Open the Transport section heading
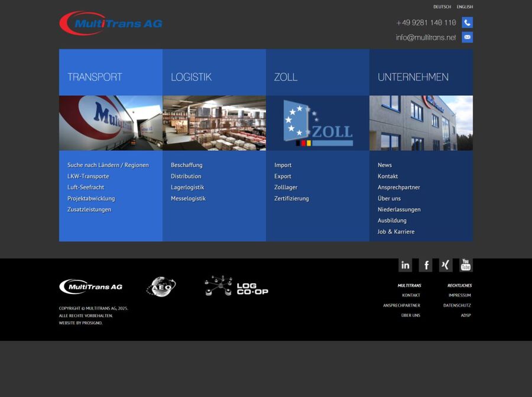This screenshot has width=532, height=397. (x=95, y=77)
